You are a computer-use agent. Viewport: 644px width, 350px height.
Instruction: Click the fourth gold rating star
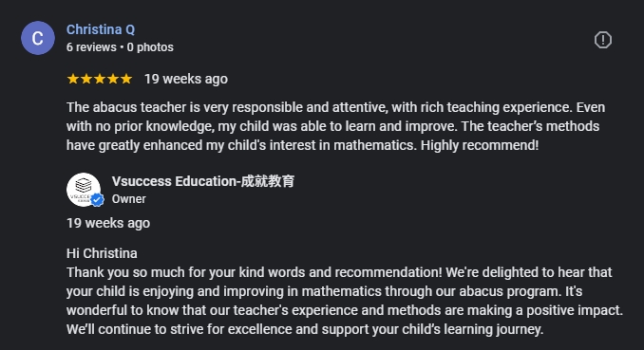(113, 79)
